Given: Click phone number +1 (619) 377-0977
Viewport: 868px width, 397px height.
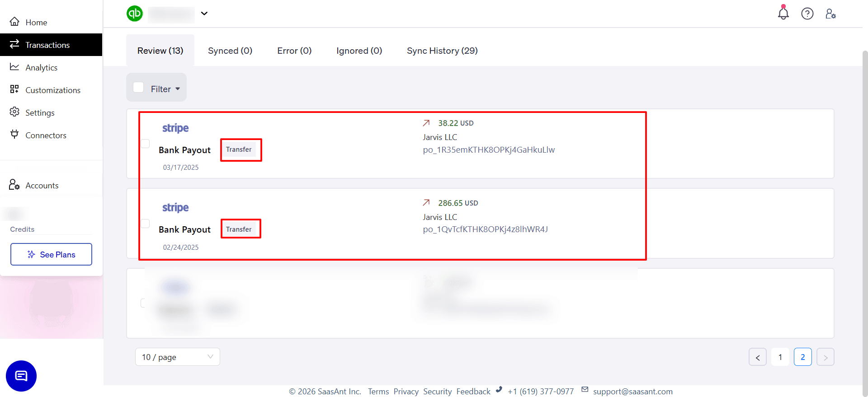Looking at the screenshot, I should [x=541, y=392].
